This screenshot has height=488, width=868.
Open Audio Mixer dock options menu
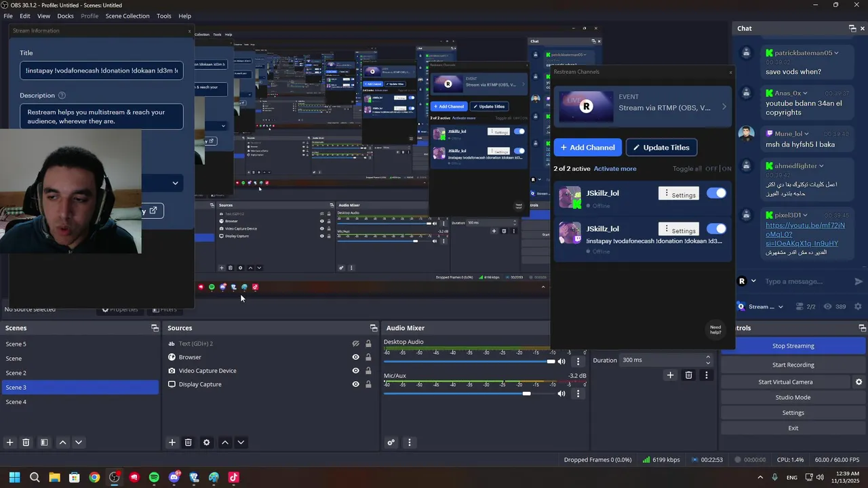[x=409, y=443]
